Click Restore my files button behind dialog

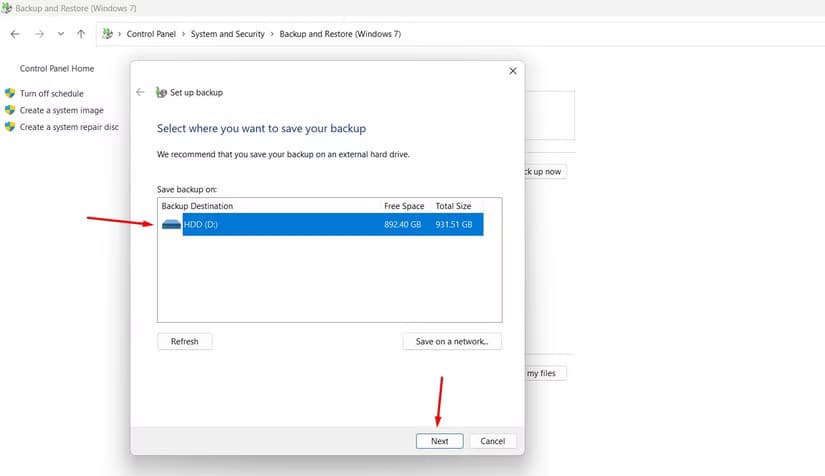[x=545, y=373]
